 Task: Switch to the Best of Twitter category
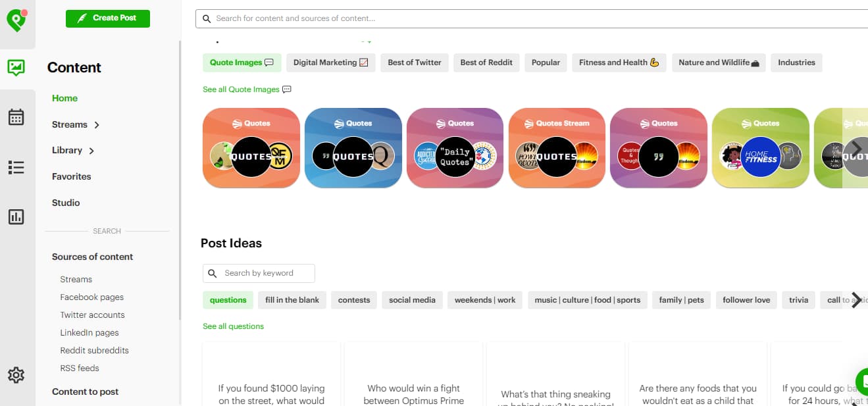[414, 63]
